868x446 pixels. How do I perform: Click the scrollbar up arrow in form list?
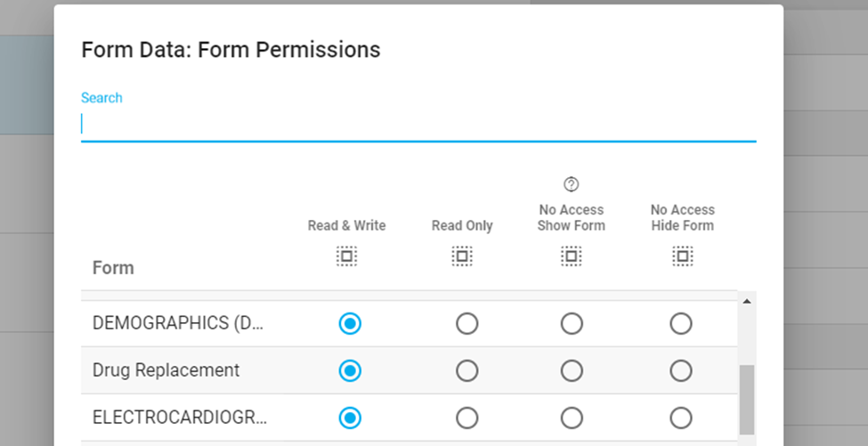click(746, 302)
